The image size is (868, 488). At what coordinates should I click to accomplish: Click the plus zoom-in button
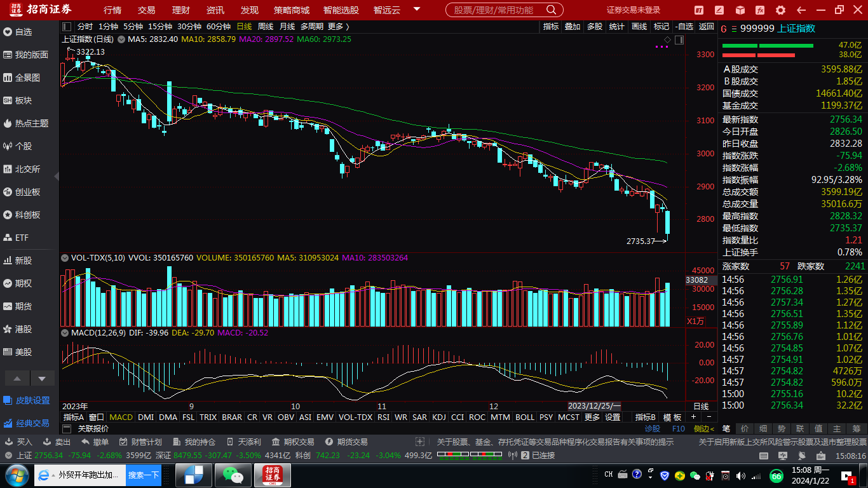click(693, 417)
